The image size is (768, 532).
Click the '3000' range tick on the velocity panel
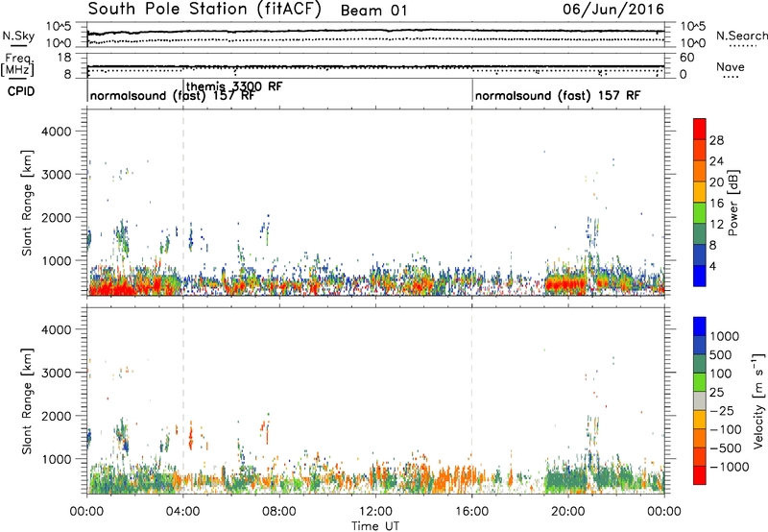pyautogui.click(x=57, y=373)
